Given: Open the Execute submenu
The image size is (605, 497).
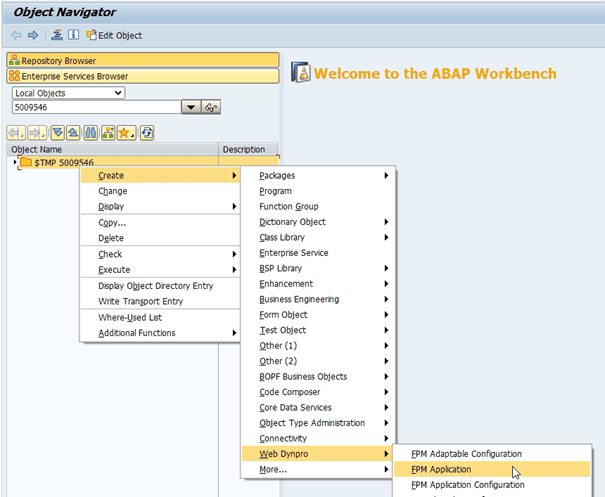Looking at the screenshot, I should (160, 270).
